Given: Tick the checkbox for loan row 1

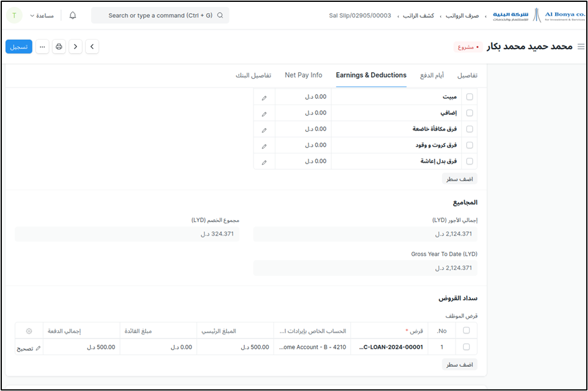Looking at the screenshot, I should pos(466,347).
